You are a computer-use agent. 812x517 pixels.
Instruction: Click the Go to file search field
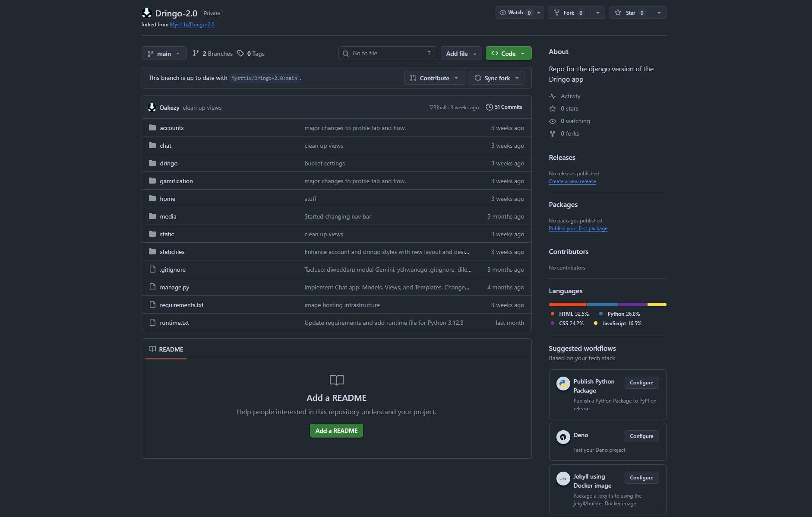pyautogui.click(x=388, y=53)
